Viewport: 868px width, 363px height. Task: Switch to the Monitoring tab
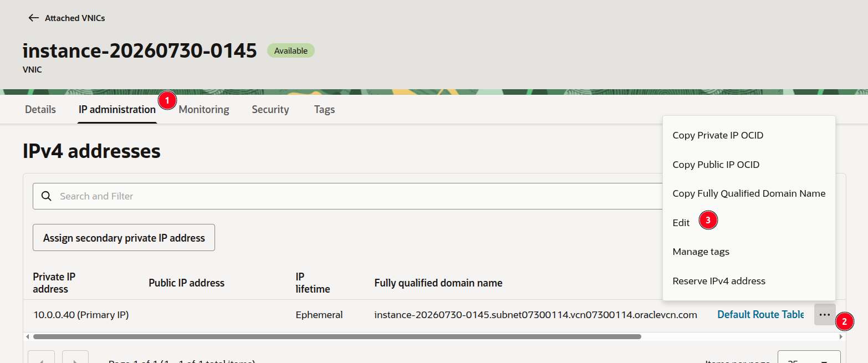[204, 109]
